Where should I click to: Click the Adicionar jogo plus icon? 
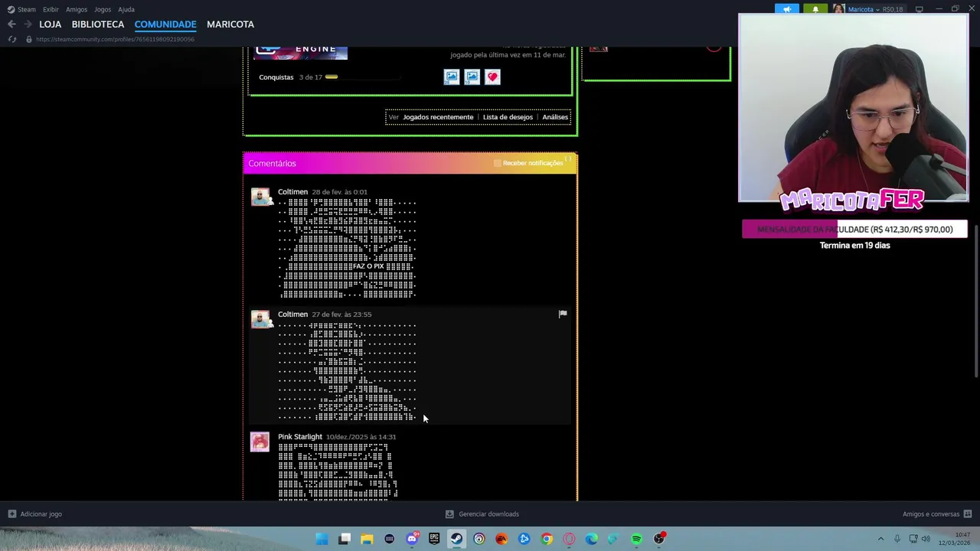(x=11, y=514)
